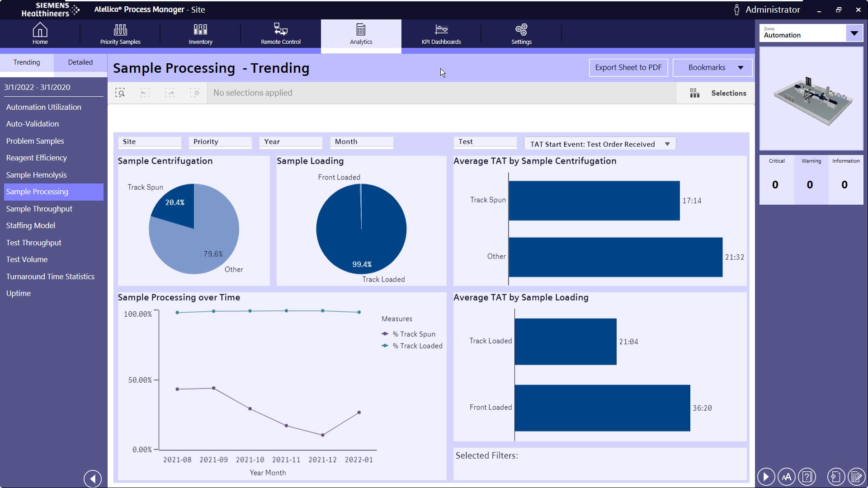The image size is (868, 488).
Task: Click the smart search selections icon
Action: 120,93
